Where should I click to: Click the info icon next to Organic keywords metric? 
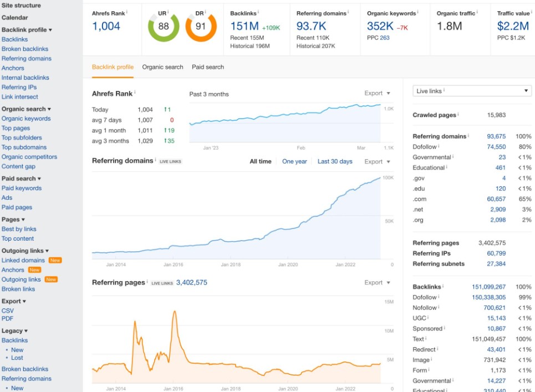click(x=417, y=12)
